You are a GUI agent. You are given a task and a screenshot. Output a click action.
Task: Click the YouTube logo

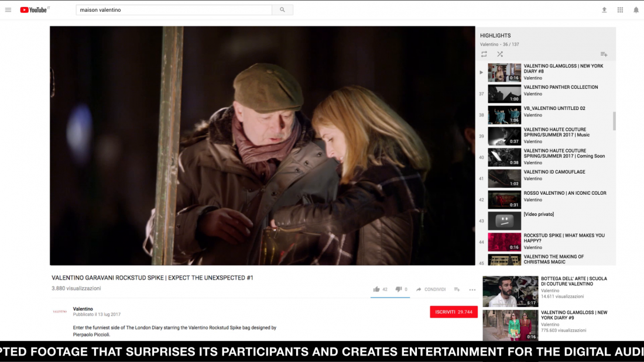click(35, 10)
